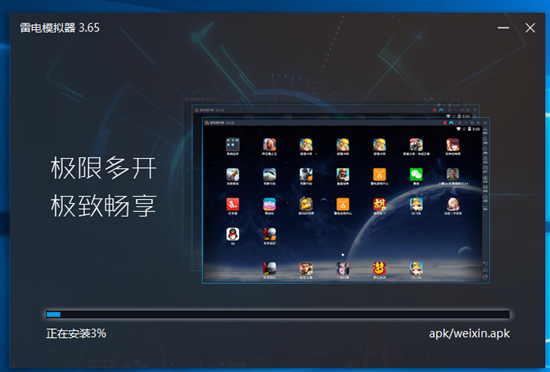Click the QQ penguin icon in emulator preview

(x=233, y=234)
